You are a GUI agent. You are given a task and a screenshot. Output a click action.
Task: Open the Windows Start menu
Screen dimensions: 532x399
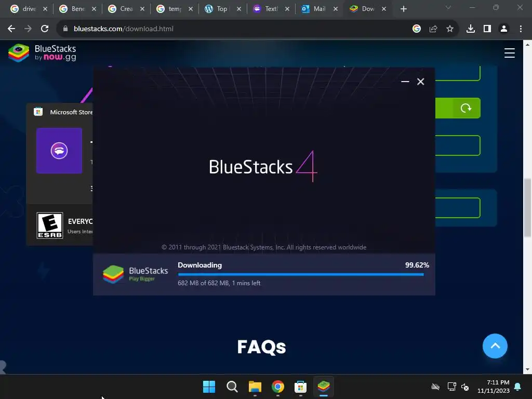[209, 387]
